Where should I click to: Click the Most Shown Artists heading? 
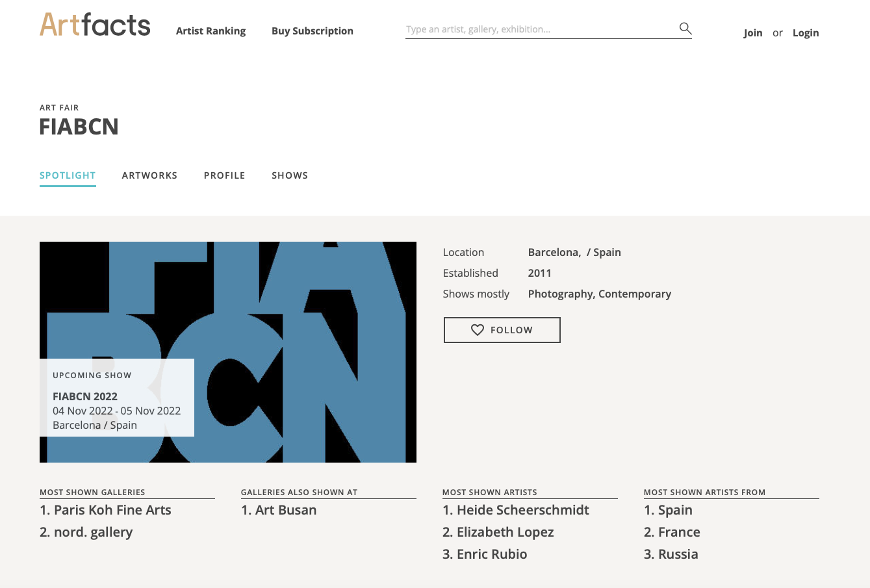click(x=490, y=492)
